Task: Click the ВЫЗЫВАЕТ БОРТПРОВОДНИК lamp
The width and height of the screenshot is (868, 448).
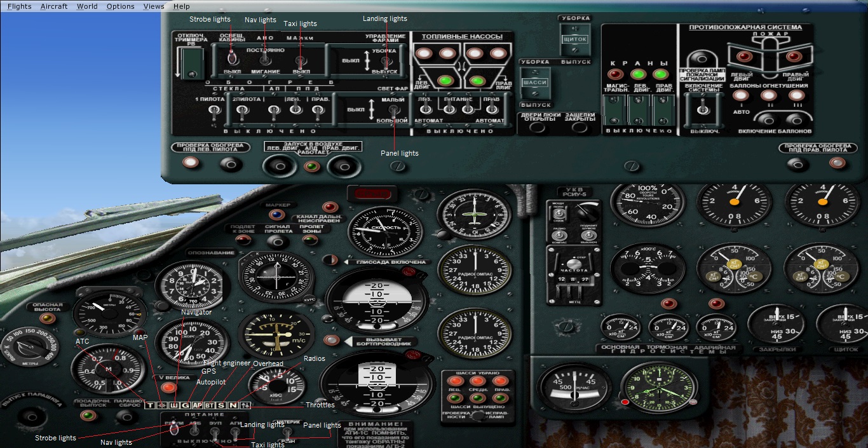Action: point(331,341)
